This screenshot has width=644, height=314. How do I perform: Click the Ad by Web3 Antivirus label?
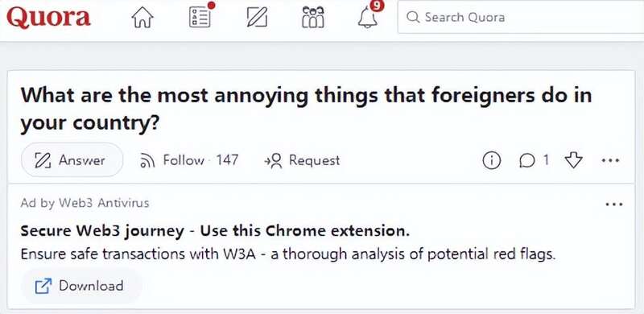pos(85,203)
